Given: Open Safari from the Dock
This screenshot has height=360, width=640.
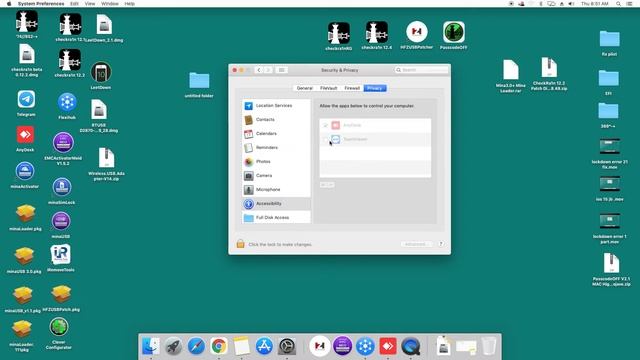Looking at the screenshot, I should 196,347.
